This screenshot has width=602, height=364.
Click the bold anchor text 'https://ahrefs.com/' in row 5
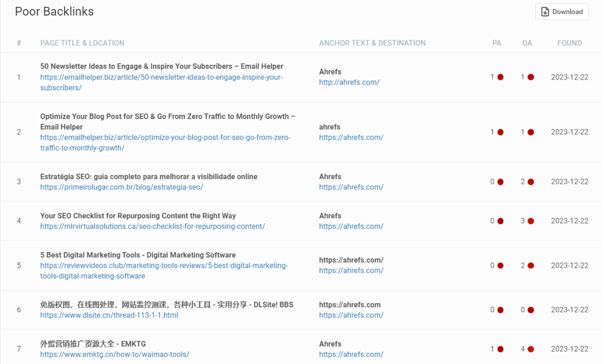pyautogui.click(x=351, y=260)
